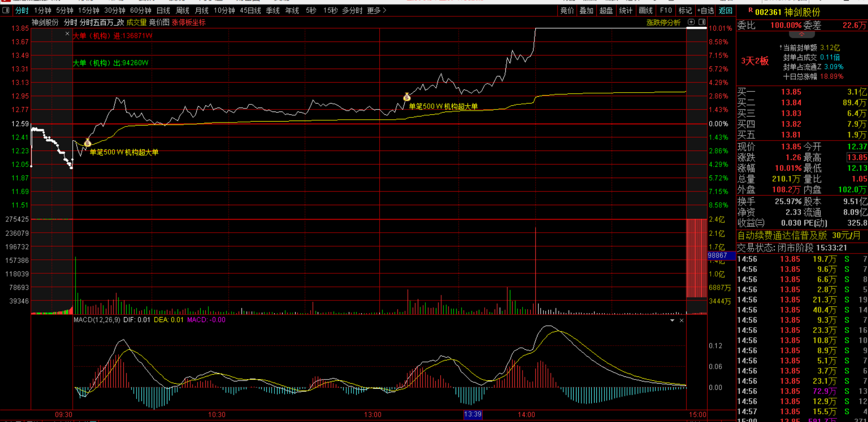The width and height of the screenshot is (868, 422).
Task: Expand the 更多 periods menu
Action: click(377, 10)
